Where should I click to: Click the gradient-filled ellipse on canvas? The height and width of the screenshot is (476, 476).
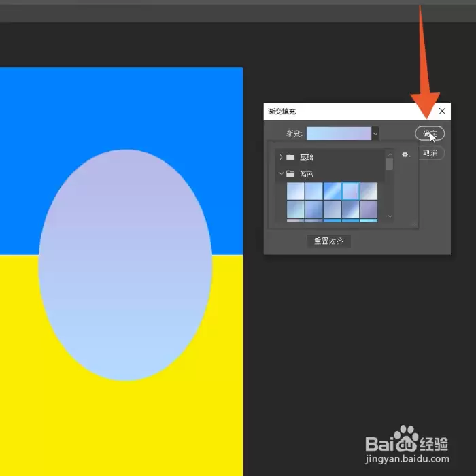point(125,265)
